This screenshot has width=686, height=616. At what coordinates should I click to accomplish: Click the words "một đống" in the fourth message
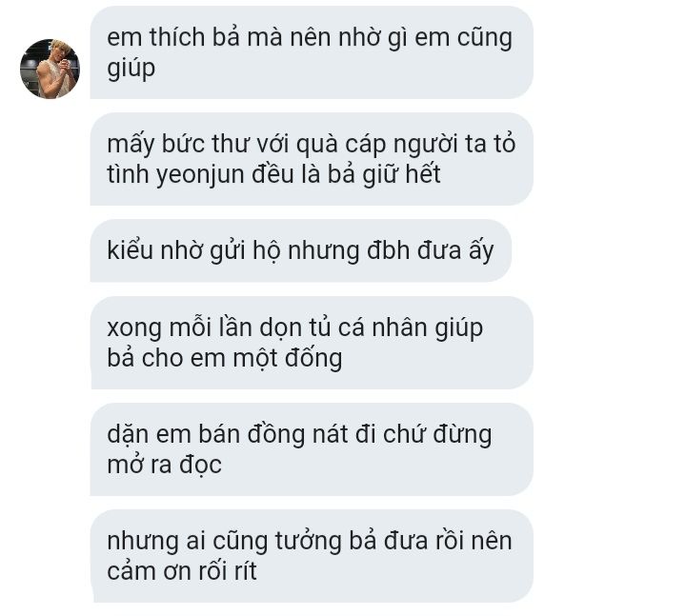coord(288,359)
